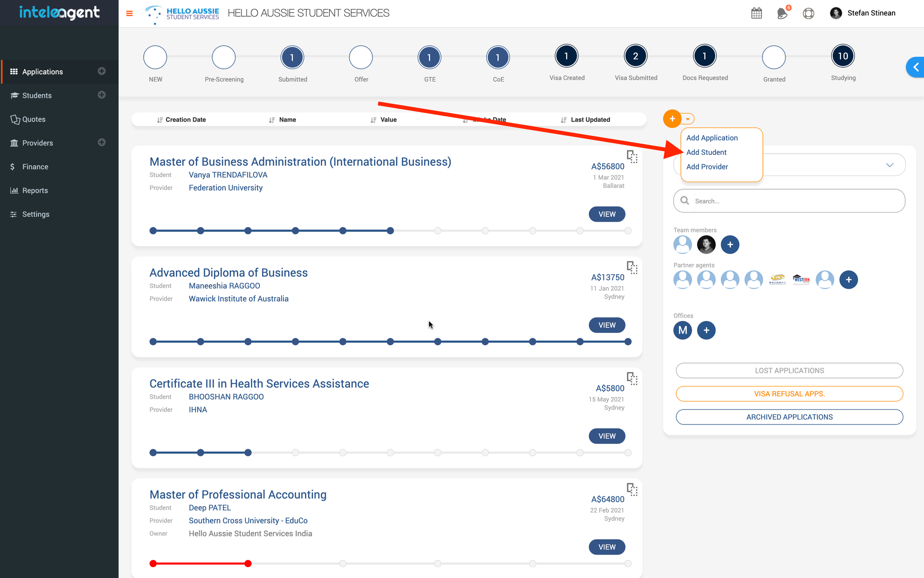Expand the filter dropdown above the search box
Image resolution: width=924 pixels, height=578 pixels.
pos(889,165)
